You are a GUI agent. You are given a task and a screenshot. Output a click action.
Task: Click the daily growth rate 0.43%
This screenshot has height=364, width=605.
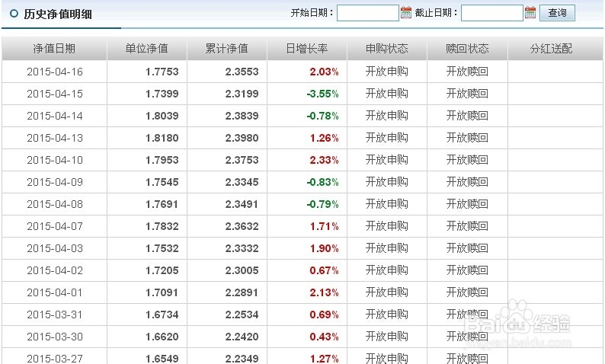[324, 337]
